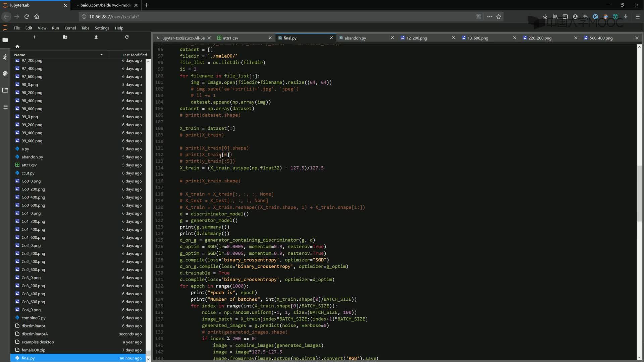
Task: Open the File menu
Action: click(x=17, y=28)
